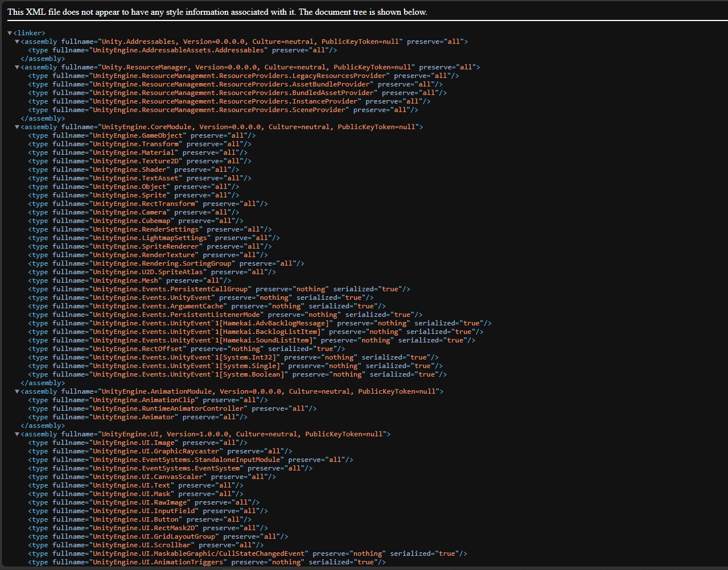The height and width of the screenshot is (570, 728).
Task: Click the UnityEngine.Material type line
Action: coord(138,152)
